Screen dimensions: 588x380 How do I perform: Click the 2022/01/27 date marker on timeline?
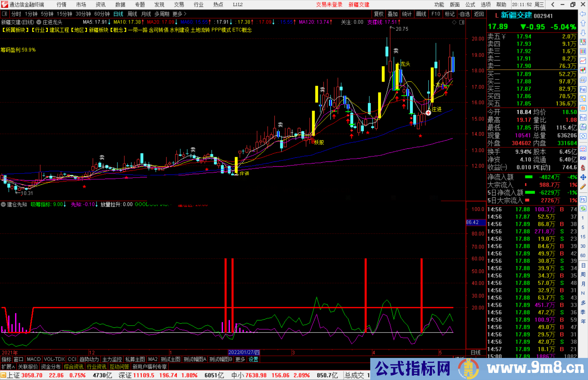tap(244, 352)
